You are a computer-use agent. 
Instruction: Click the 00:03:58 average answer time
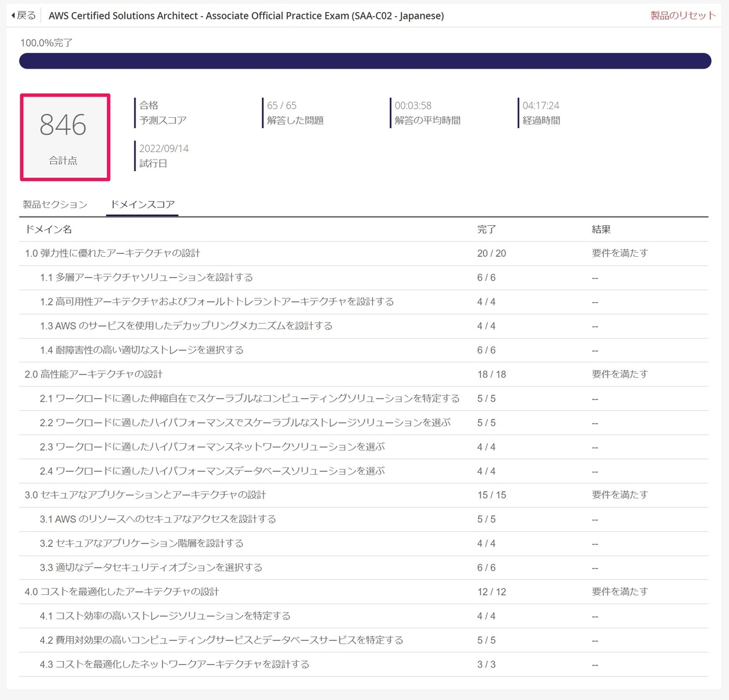(x=413, y=106)
